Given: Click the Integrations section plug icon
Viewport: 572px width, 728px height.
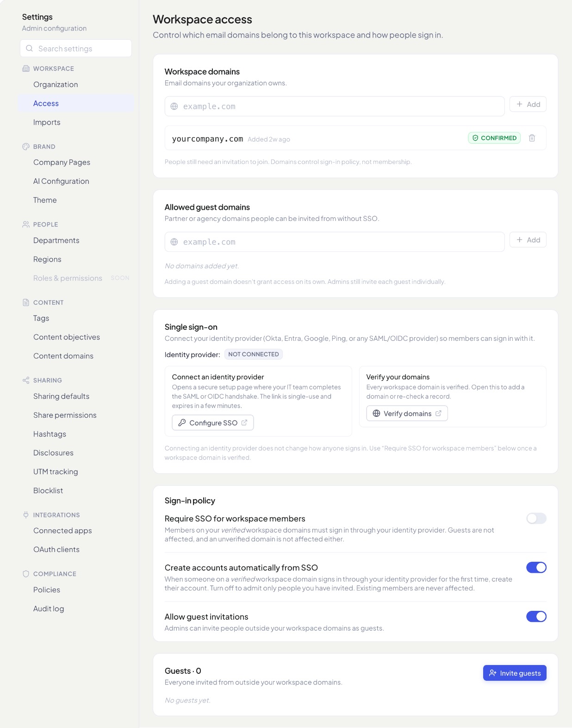Looking at the screenshot, I should point(26,515).
